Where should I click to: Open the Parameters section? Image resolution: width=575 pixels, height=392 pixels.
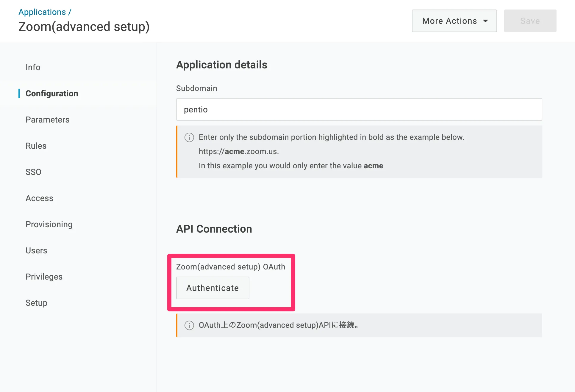pos(47,120)
